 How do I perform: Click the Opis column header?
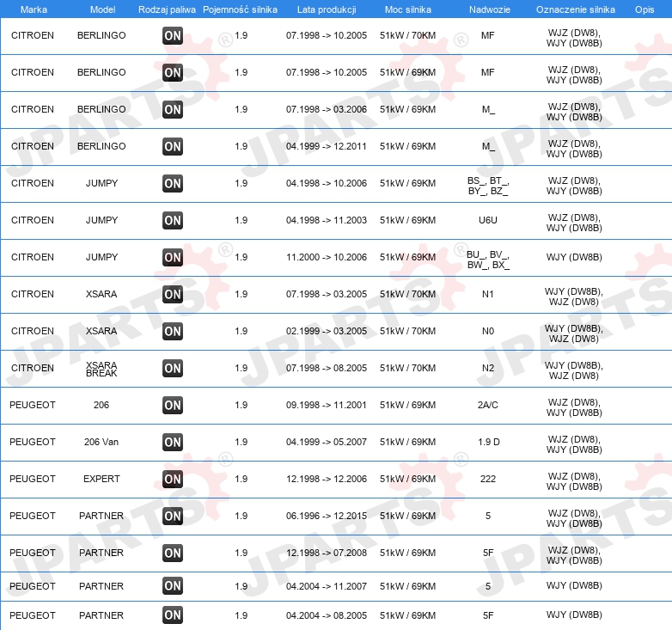coord(645,9)
